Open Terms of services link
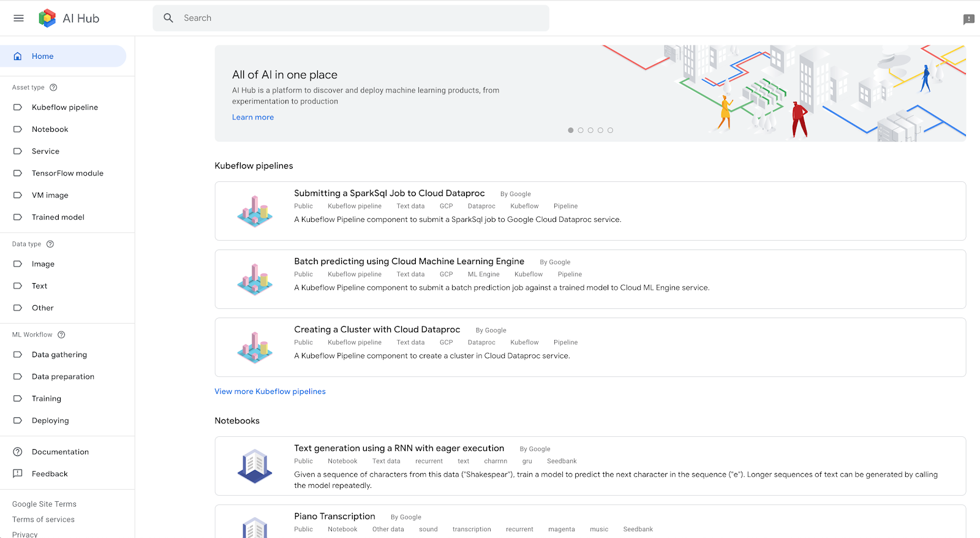This screenshot has width=980, height=538. (x=43, y=520)
